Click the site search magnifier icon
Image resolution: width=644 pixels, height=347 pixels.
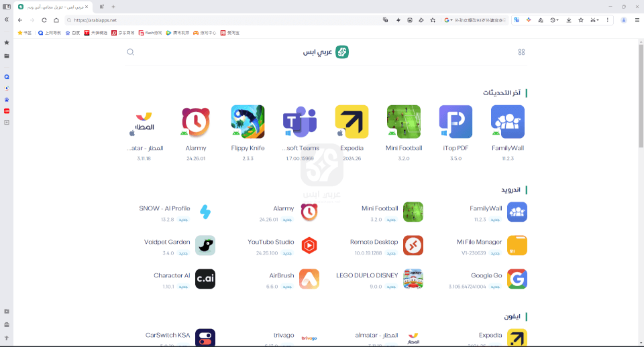click(x=130, y=52)
